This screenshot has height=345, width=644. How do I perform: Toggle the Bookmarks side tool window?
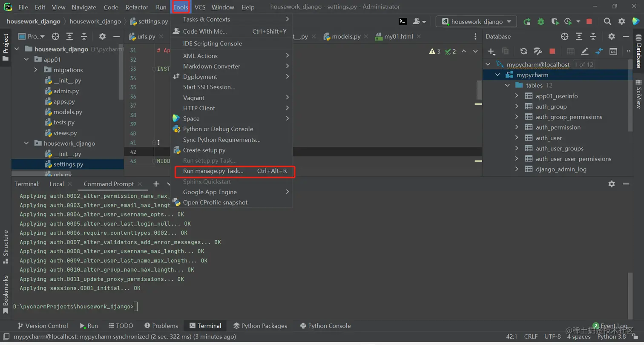(6, 295)
